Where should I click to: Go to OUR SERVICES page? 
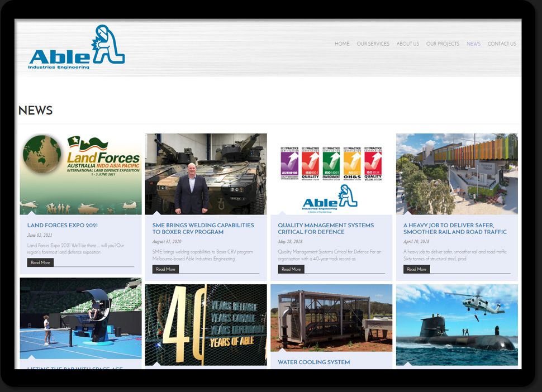(373, 44)
